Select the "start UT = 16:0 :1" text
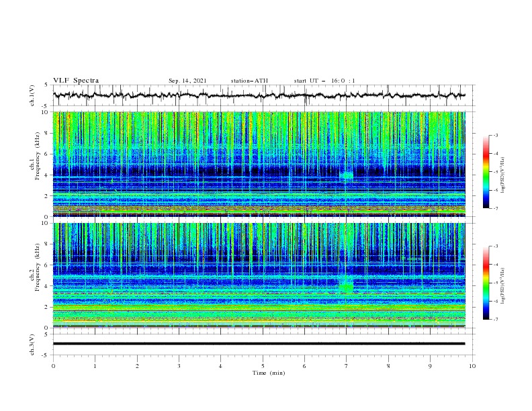Screen dimensions: 532x411 [x=324, y=81]
